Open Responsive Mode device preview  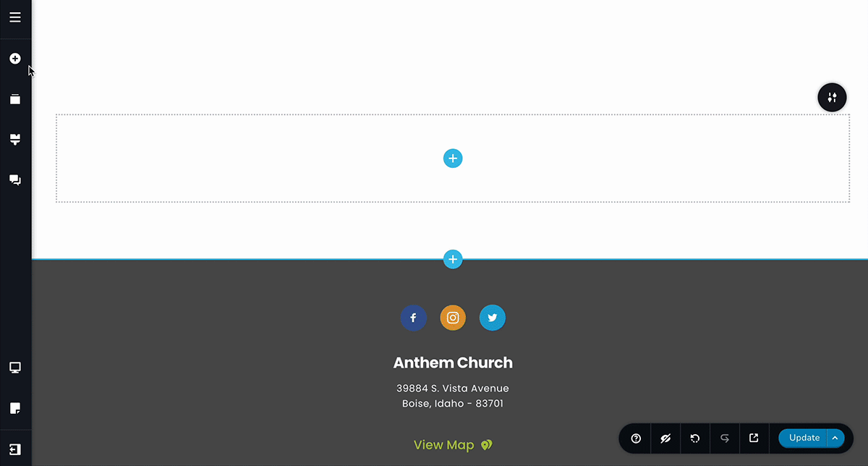click(x=15, y=368)
